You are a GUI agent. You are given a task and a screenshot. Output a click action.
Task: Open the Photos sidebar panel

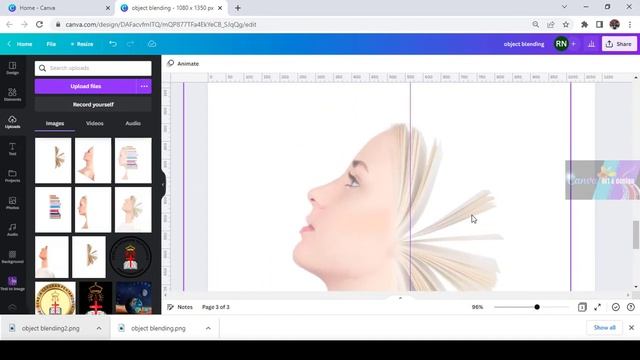[12, 203]
